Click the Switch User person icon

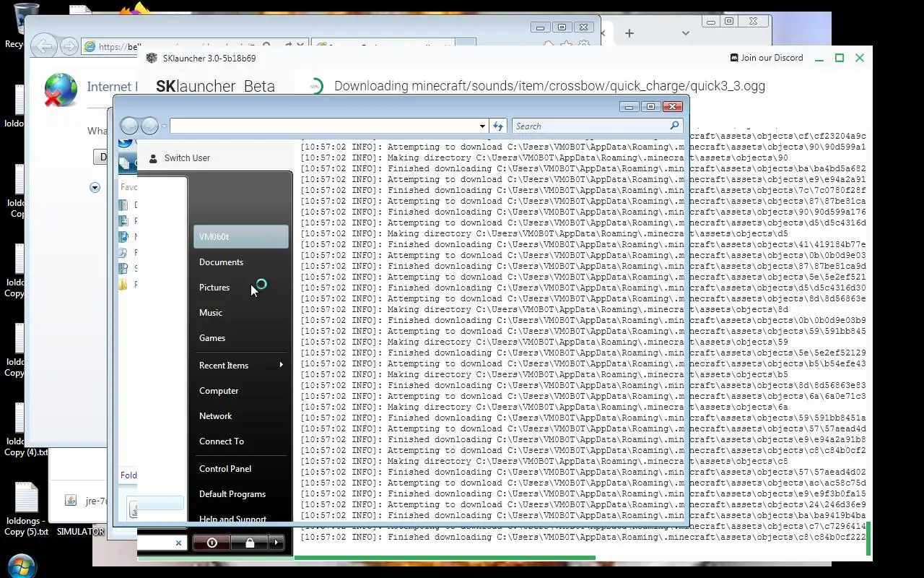152,158
